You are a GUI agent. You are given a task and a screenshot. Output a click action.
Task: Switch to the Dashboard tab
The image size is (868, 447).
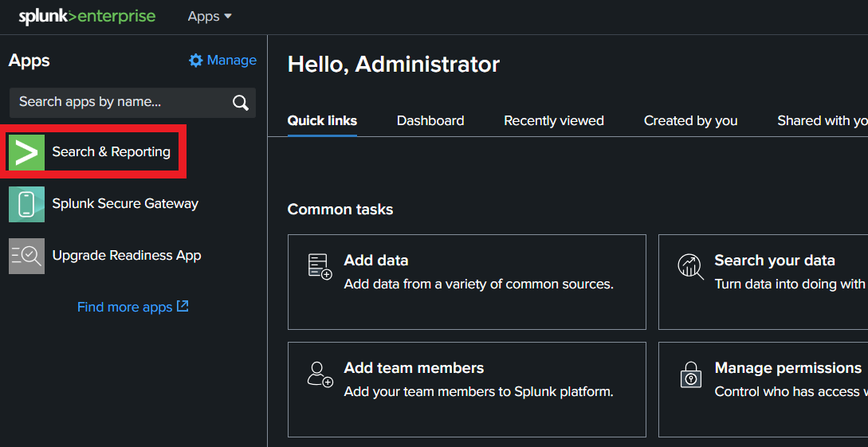click(430, 121)
